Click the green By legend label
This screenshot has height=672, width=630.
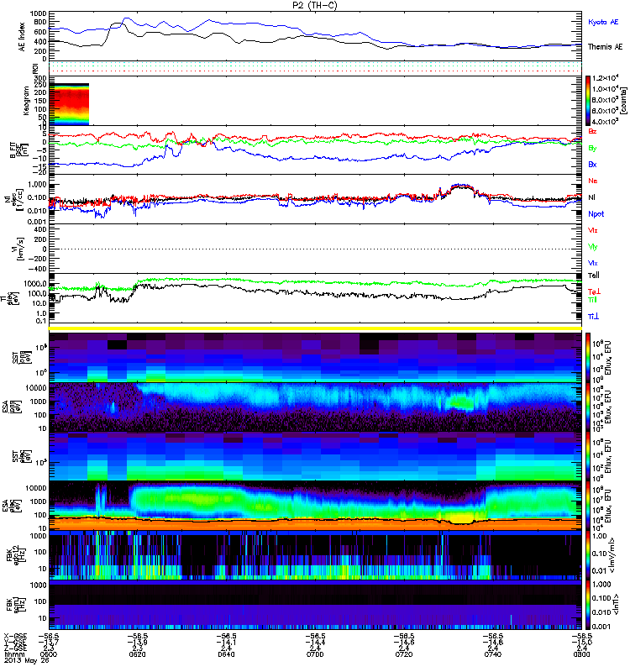(592, 149)
